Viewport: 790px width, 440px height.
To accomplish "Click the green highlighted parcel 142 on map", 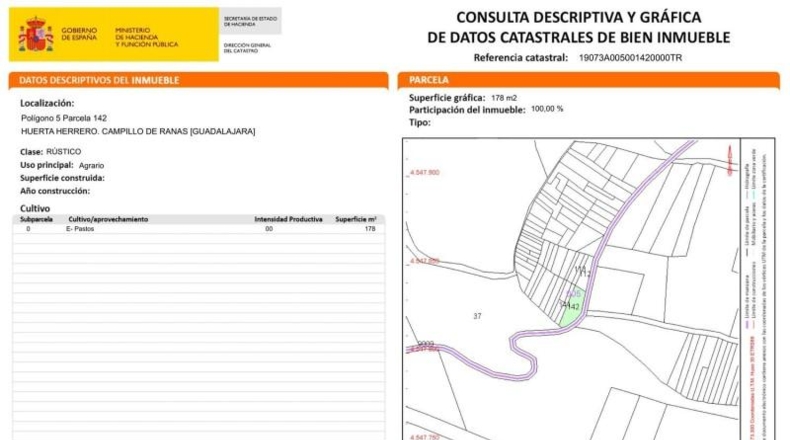I will [x=573, y=307].
